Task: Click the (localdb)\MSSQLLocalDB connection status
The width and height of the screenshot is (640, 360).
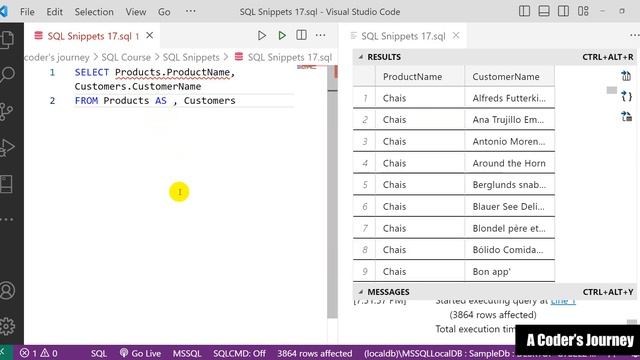Action: coord(439,353)
